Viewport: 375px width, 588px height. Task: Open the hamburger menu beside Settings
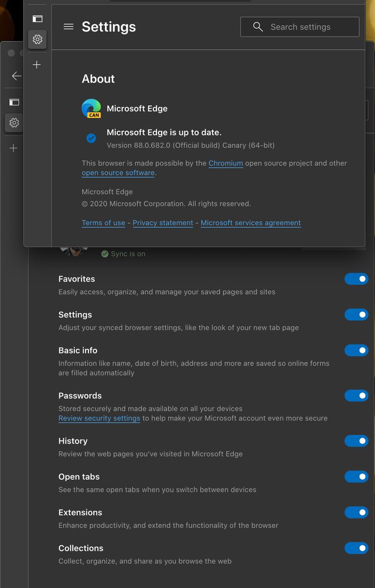[x=68, y=27]
